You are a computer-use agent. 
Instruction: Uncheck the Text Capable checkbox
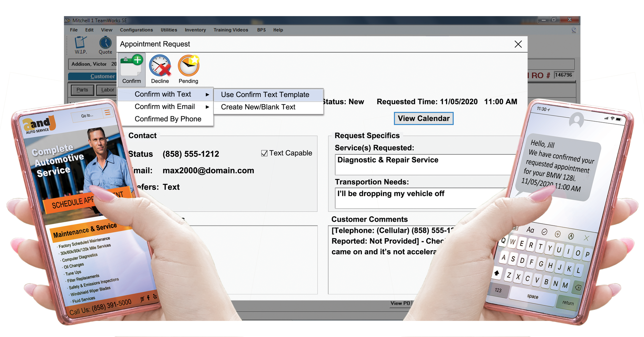264,153
